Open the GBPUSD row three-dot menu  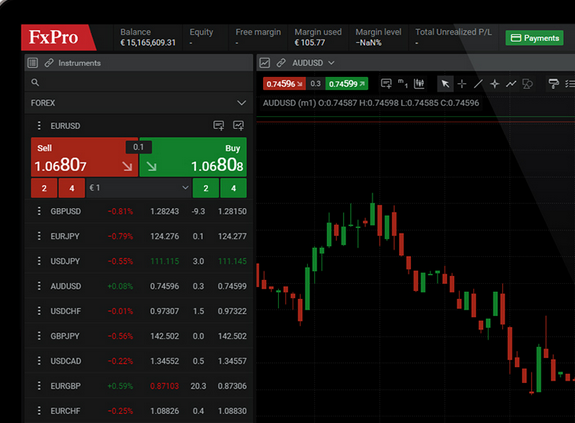pyautogui.click(x=39, y=211)
